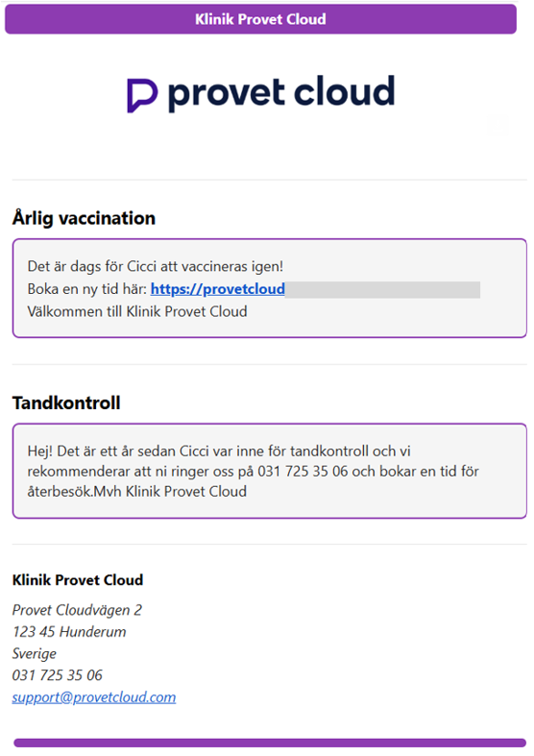Select the Tandkontroll heading

tap(66, 403)
